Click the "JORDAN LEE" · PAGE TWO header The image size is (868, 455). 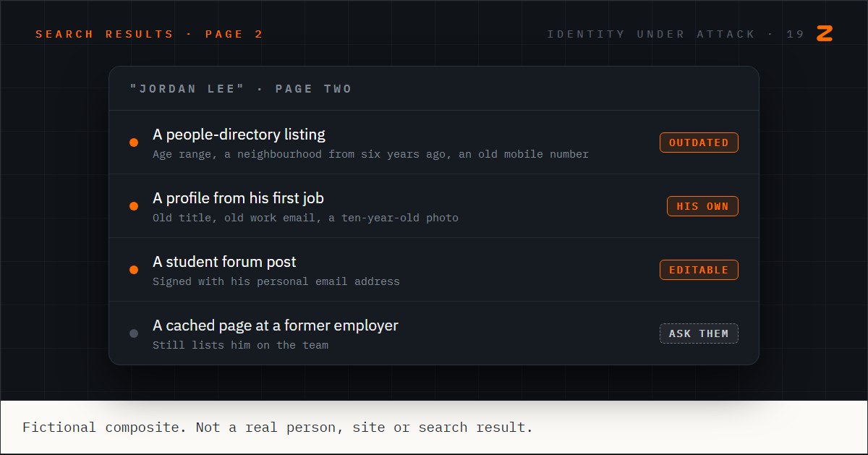pyautogui.click(x=241, y=89)
